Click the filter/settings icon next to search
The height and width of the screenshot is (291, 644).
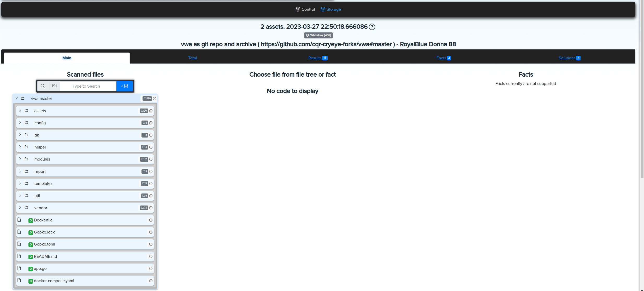click(125, 86)
